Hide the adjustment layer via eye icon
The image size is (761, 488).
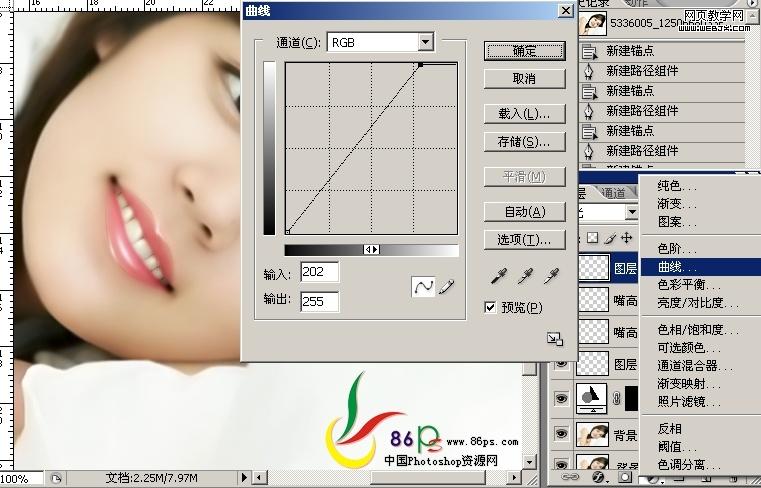[x=562, y=399]
